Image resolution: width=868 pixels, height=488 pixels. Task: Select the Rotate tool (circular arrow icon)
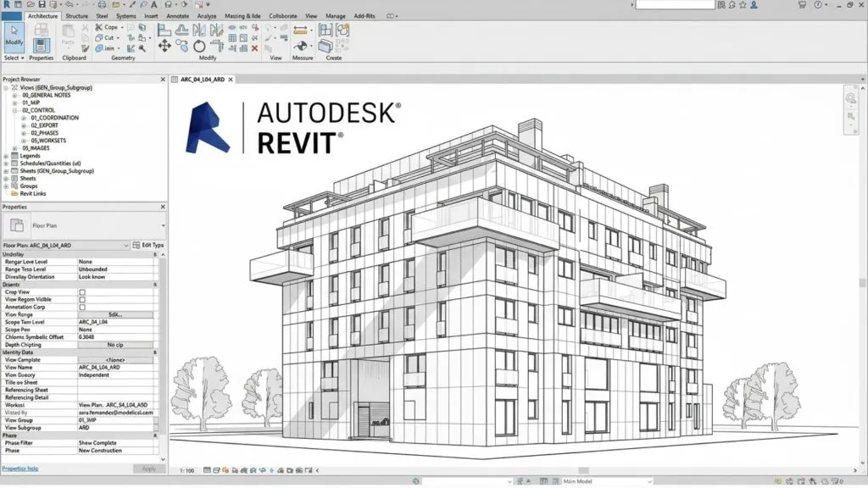pyautogui.click(x=199, y=47)
